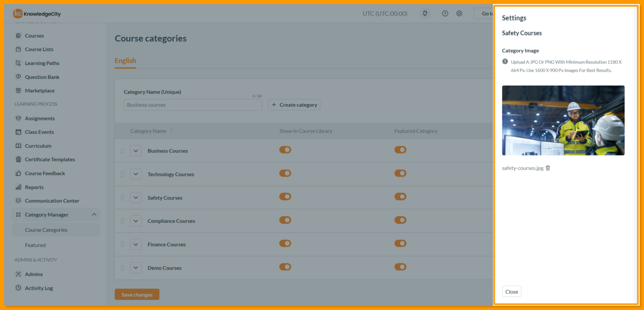644x310 pixels.
Task: Expand the Technology Courses row chevron
Action: point(136,174)
